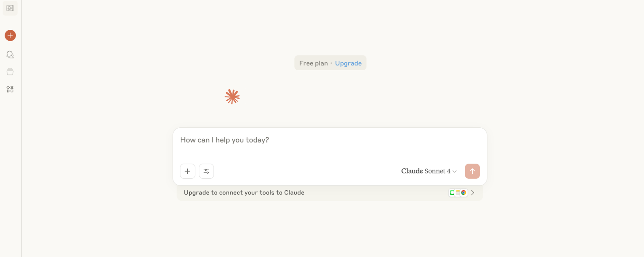Image resolution: width=644 pixels, height=257 pixels.
Task: Expand the tools banner right chevron
Action: 473,193
